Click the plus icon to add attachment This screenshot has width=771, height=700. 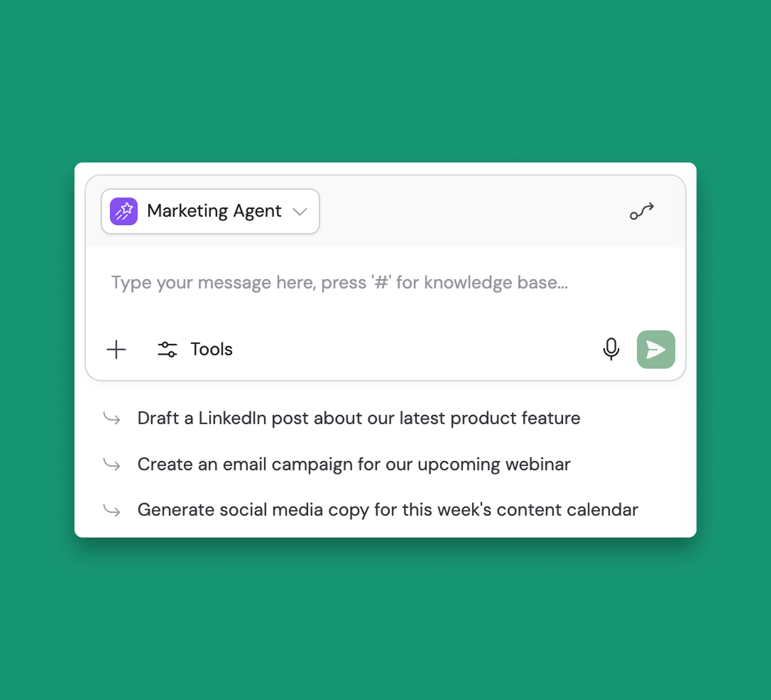pyautogui.click(x=116, y=349)
